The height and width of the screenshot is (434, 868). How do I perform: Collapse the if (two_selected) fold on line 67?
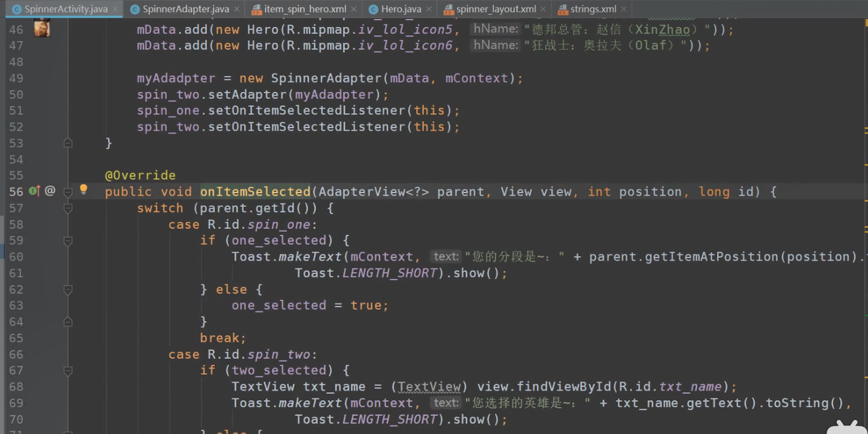click(x=68, y=371)
